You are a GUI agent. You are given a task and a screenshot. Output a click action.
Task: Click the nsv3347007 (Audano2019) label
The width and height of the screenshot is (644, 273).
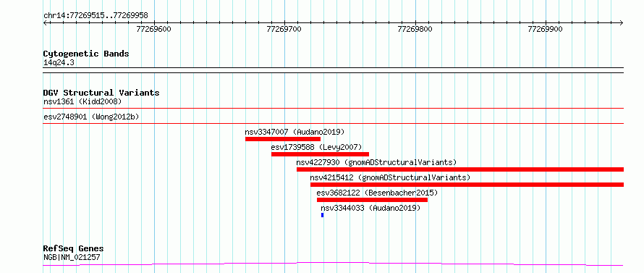(x=295, y=132)
